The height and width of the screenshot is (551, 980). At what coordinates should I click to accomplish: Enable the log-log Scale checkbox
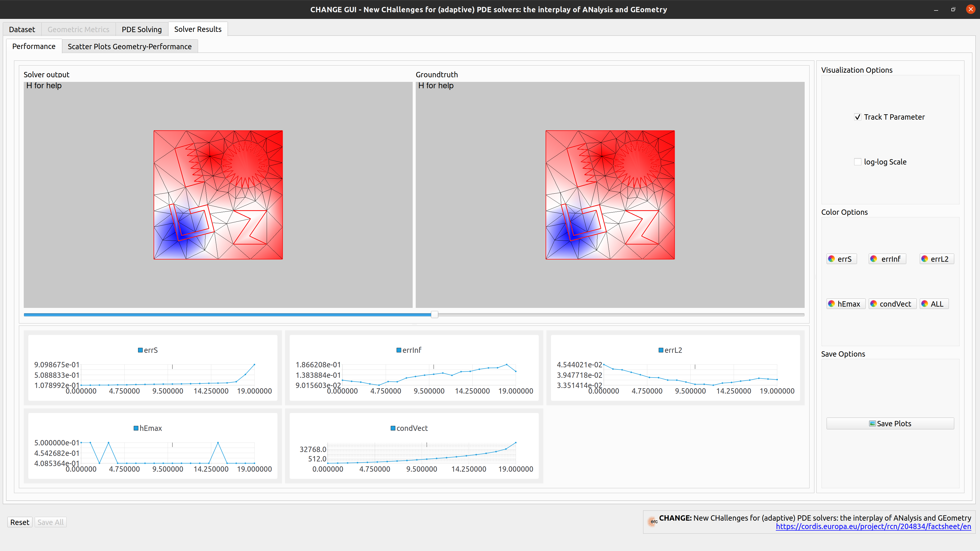pos(857,162)
